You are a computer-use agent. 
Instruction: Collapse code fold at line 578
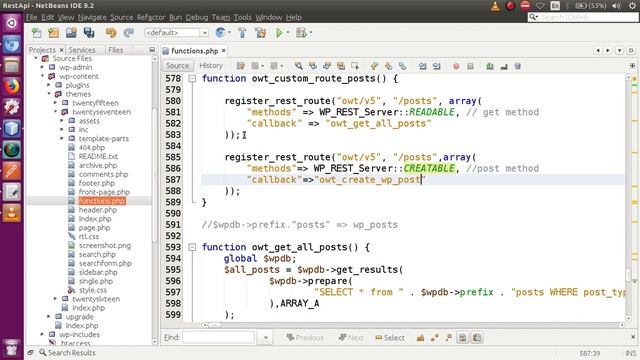click(x=192, y=78)
